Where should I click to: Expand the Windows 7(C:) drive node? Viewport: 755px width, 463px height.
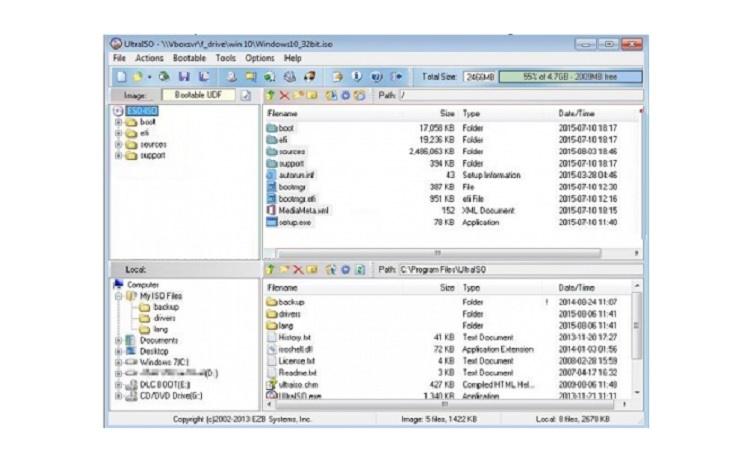point(119,362)
